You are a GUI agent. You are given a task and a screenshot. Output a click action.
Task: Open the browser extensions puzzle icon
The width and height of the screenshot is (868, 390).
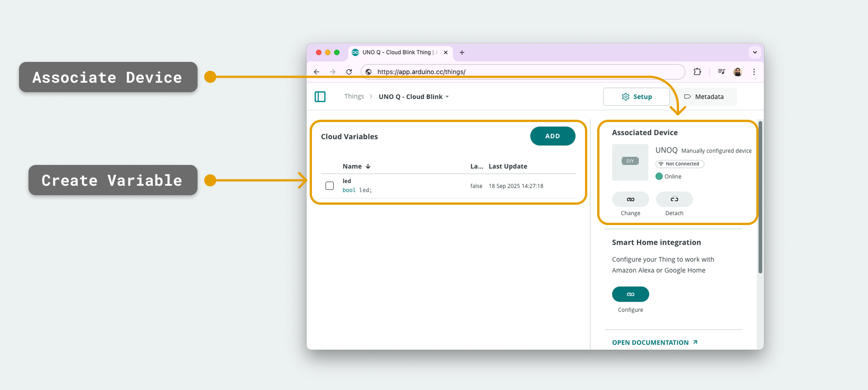(x=697, y=71)
